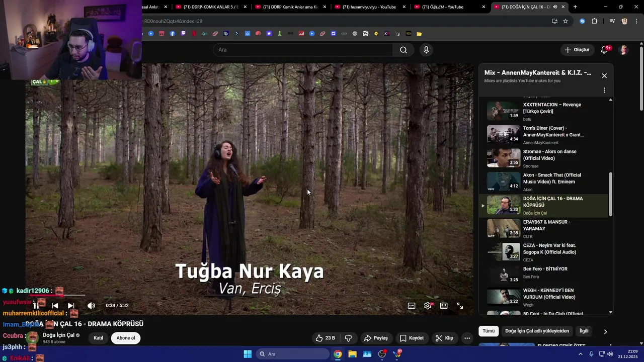Image resolution: width=644 pixels, height=362 pixels.
Task: Select Doğa İçin Çal adlı yükleyiciden chip
Action: tap(537, 331)
